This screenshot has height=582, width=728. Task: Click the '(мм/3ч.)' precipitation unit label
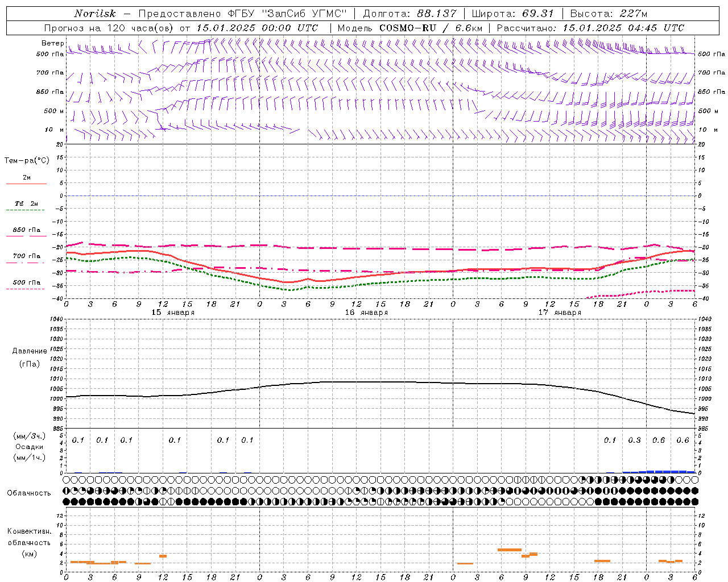click(29, 436)
